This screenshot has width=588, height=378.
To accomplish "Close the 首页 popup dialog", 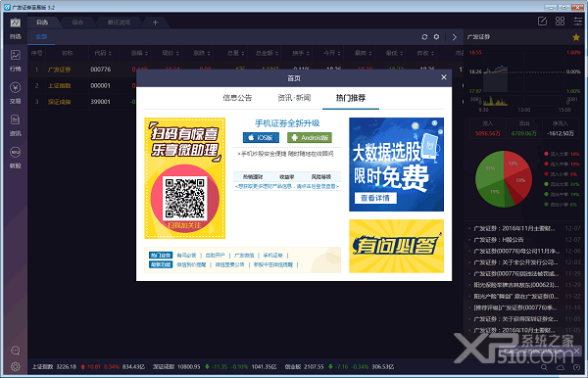I will 444,77.
